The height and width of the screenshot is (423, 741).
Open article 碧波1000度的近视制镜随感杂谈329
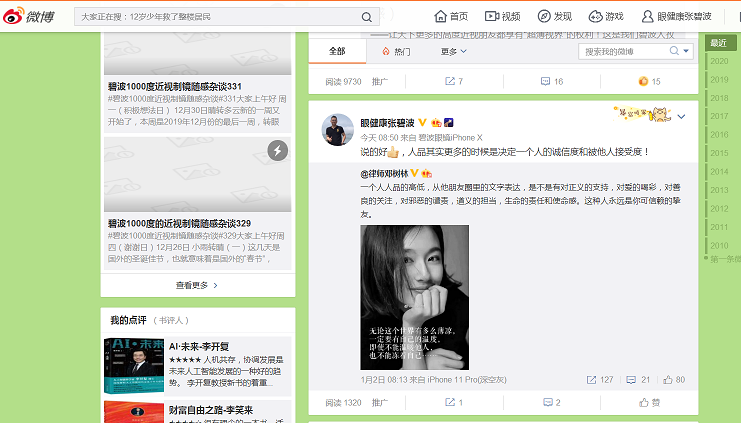point(179,223)
